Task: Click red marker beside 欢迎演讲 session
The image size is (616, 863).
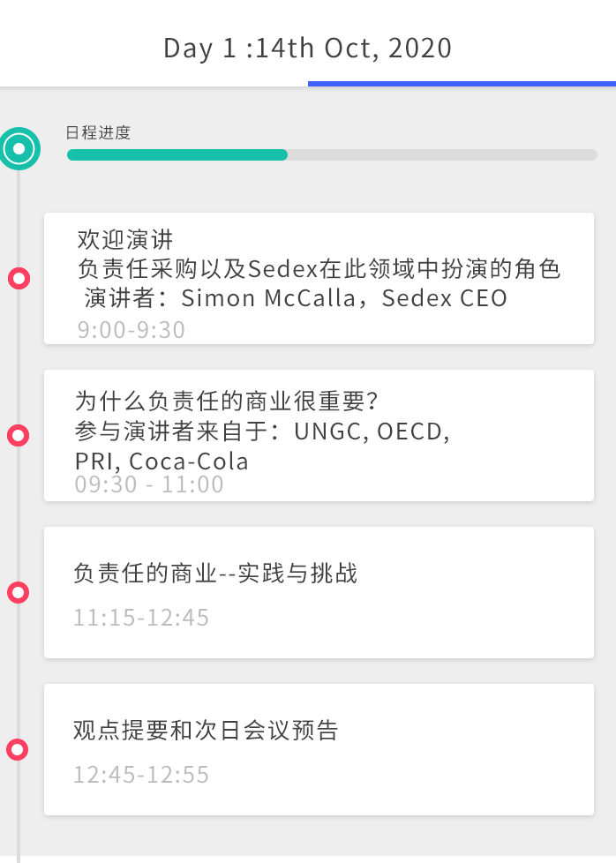Action: click(19, 279)
